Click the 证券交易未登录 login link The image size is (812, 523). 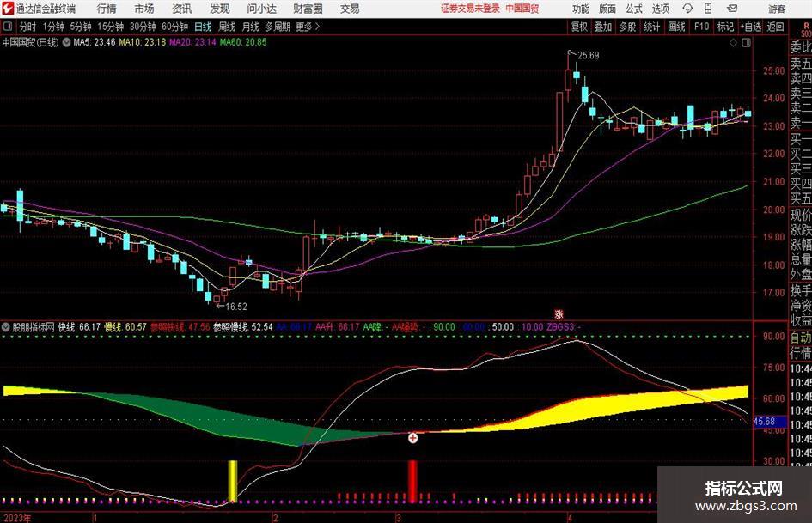470,9
